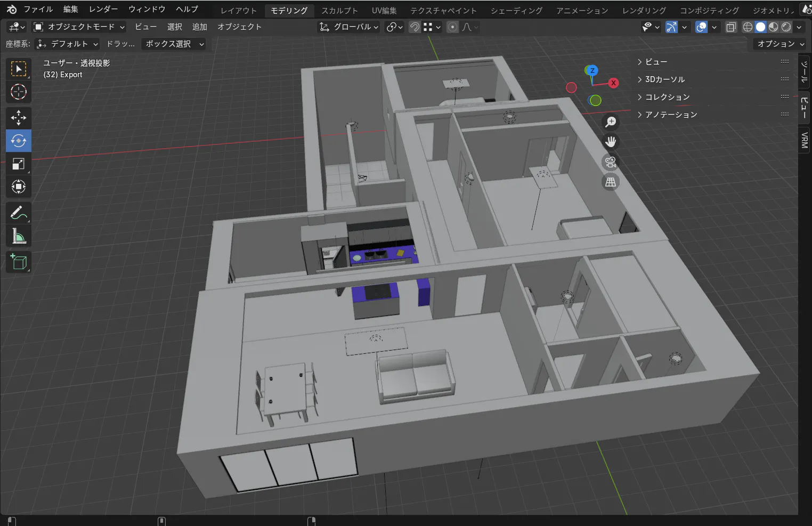Toggle proportional editing in header
The image size is (812, 526).
point(452,27)
